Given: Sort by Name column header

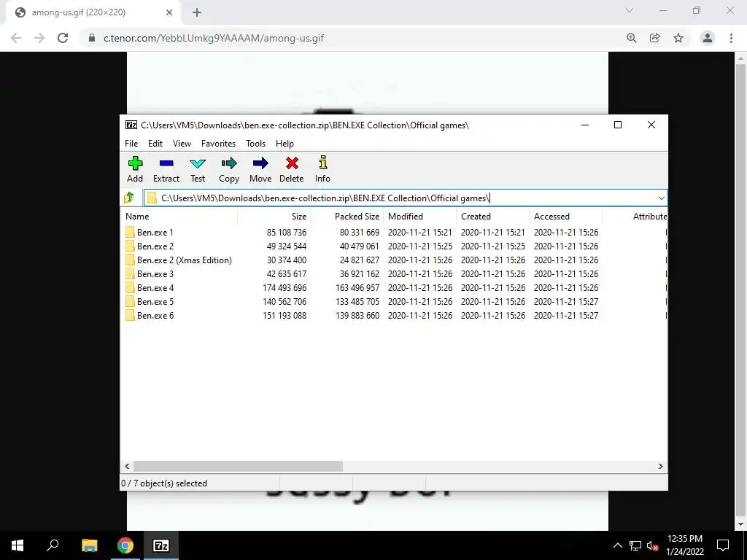Looking at the screenshot, I should click(x=179, y=216).
